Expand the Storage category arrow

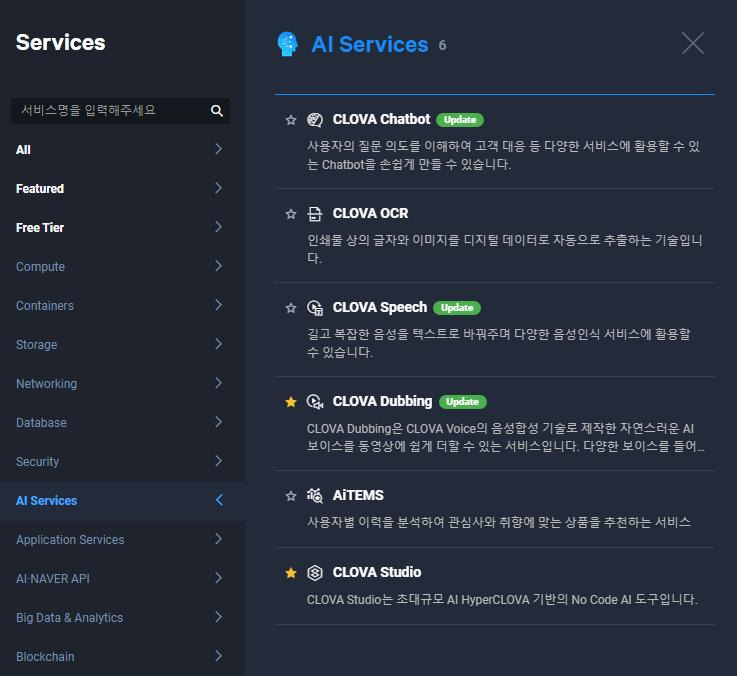218,344
